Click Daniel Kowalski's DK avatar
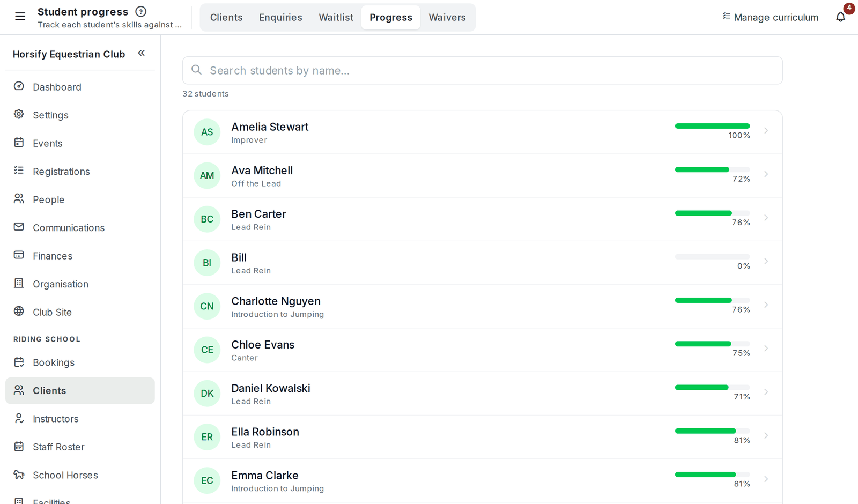 tap(207, 393)
